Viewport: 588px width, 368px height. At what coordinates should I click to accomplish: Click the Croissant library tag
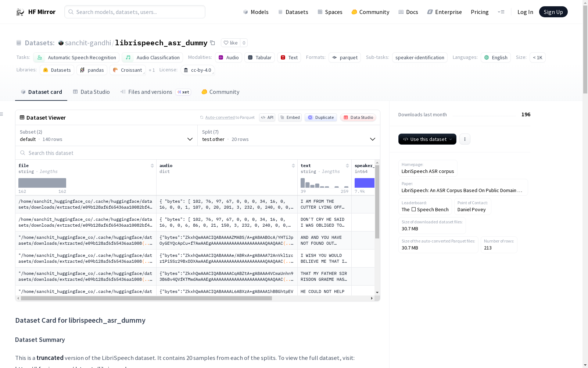click(x=128, y=70)
